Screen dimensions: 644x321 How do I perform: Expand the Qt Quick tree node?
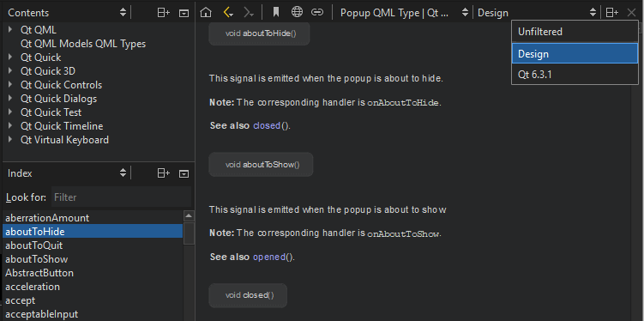(x=10, y=58)
